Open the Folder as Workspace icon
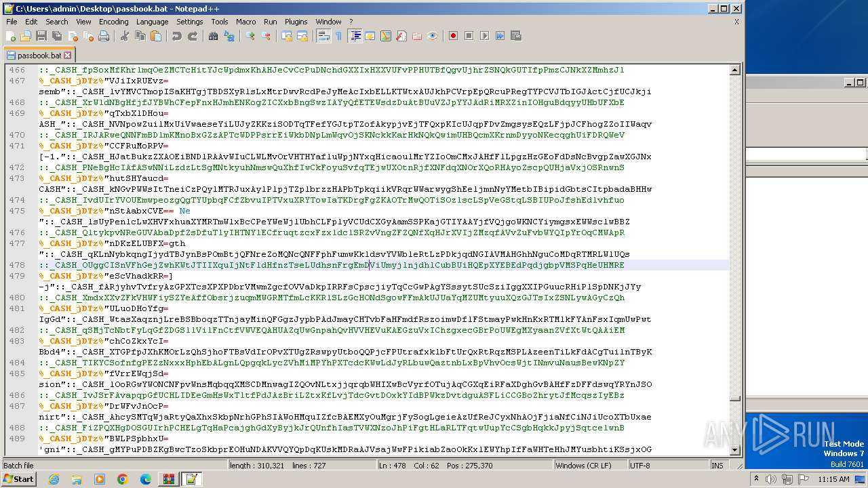868x488 pixels. click(x=417, y=36)
